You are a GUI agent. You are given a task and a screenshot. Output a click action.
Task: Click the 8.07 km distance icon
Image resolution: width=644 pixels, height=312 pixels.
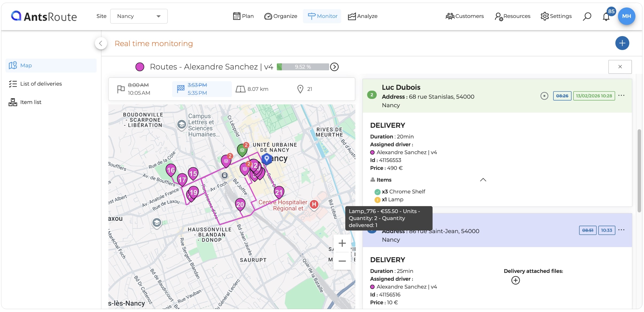pos(240,89)
